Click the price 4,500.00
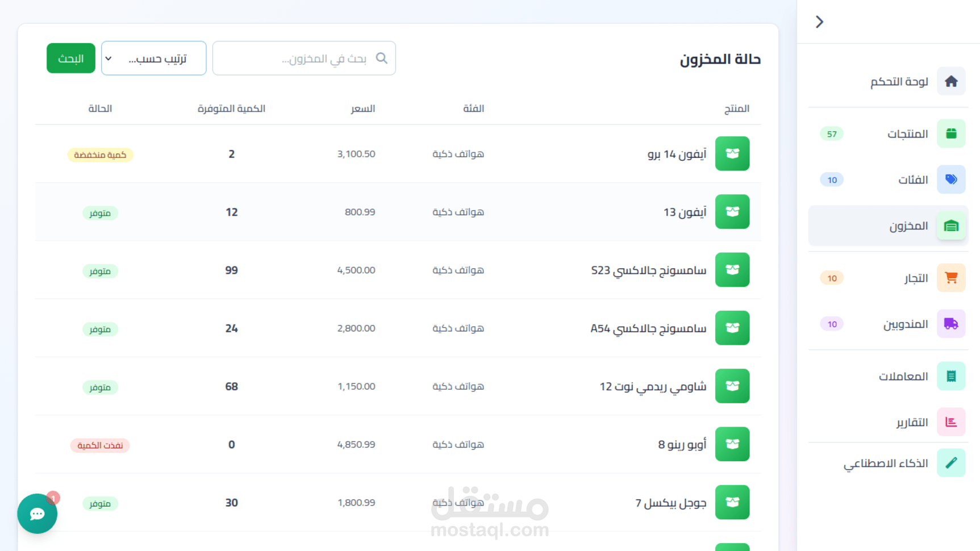The height and width of the screenshot is (551, 980). point(356,270)
